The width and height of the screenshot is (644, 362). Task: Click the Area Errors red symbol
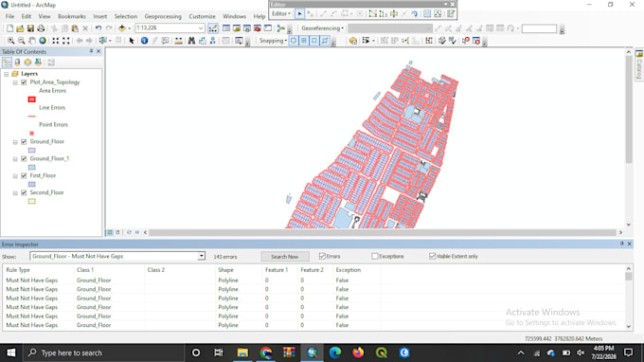31,100
